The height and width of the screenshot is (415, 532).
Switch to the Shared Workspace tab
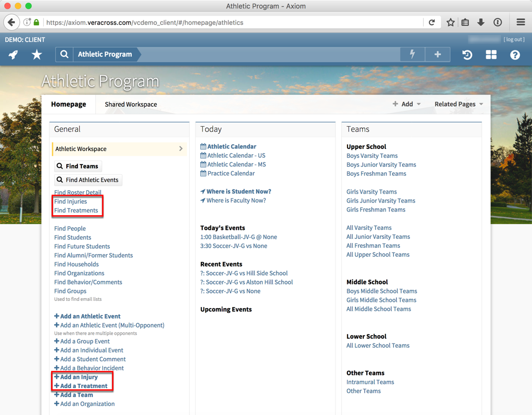130,104
